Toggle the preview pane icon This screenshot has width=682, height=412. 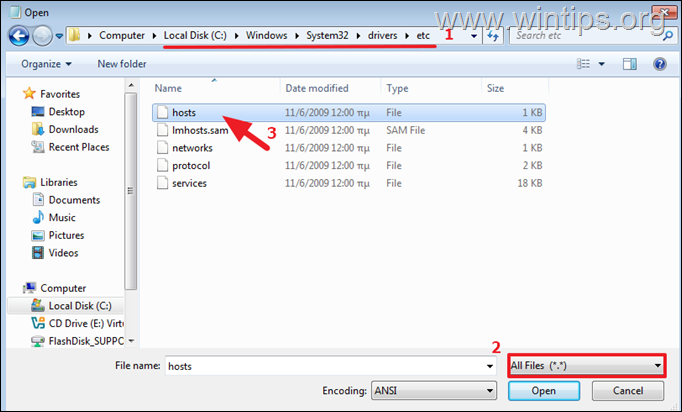pos(629,64)
